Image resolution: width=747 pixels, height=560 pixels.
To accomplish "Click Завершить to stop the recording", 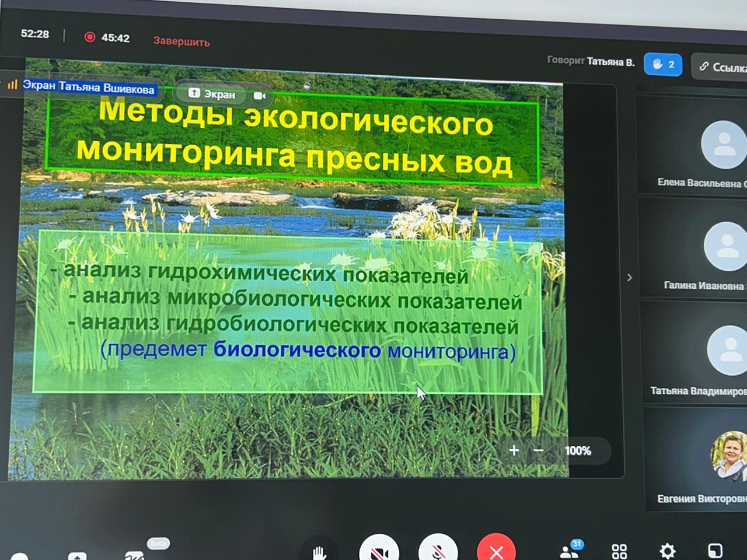I will [181, 41].
